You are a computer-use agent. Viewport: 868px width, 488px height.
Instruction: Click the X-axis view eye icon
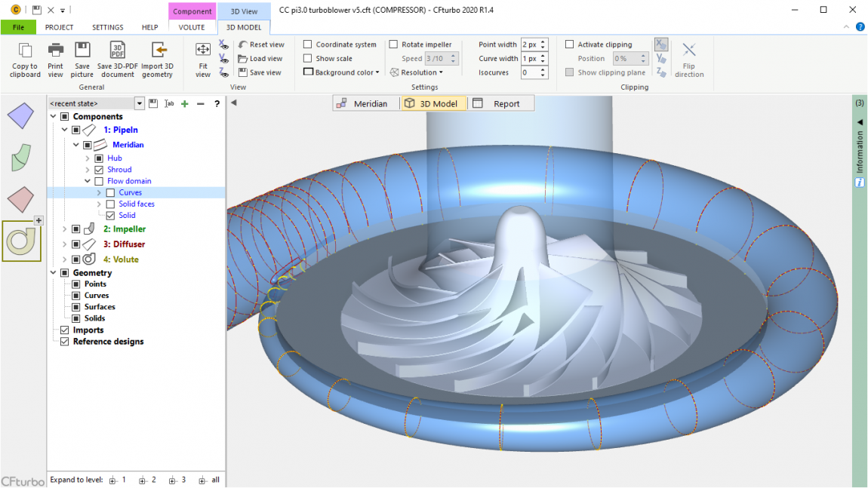[x=223, y=44]
